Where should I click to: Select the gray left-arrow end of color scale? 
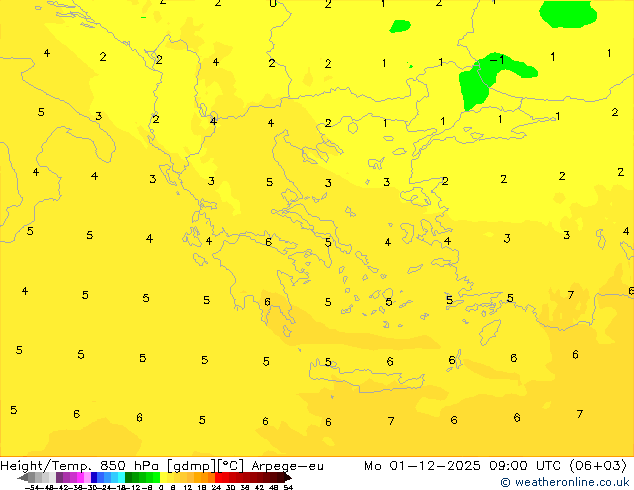point(23,477)
